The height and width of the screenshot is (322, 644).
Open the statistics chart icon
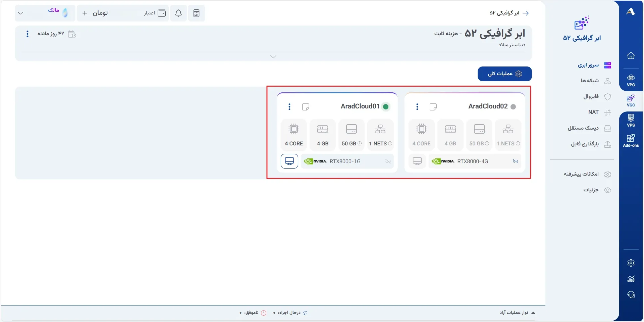(631, 279)
